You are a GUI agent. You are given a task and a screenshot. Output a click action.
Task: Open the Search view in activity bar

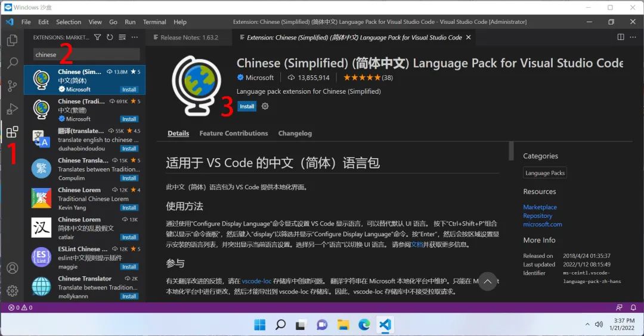pyautogui.click(x=13, y=63)
